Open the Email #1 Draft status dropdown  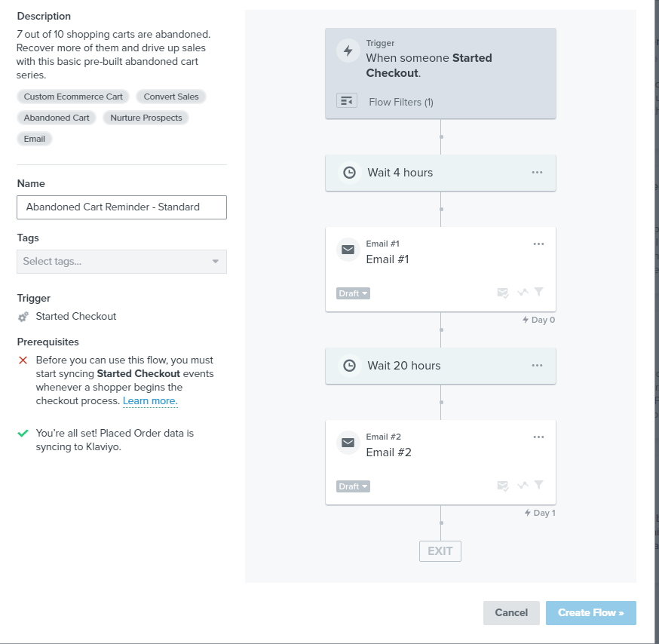pyautogui.click(x=353, y=293)
